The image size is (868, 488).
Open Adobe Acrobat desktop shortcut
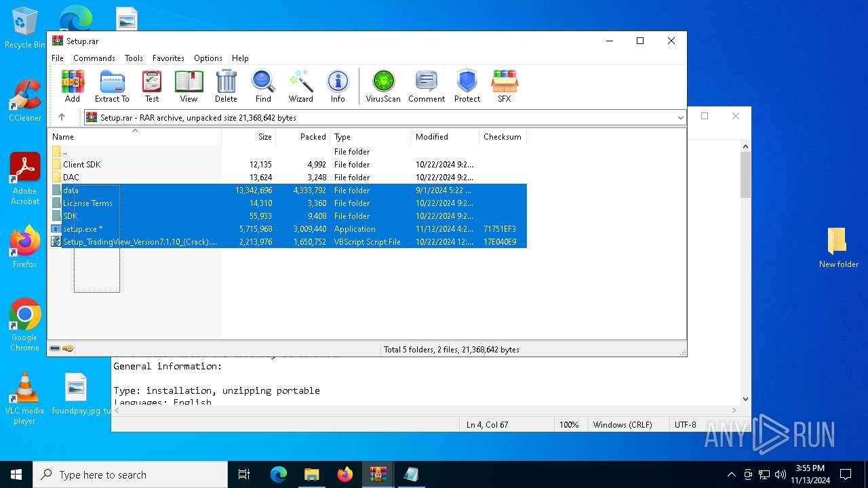[x=25, y=179]
